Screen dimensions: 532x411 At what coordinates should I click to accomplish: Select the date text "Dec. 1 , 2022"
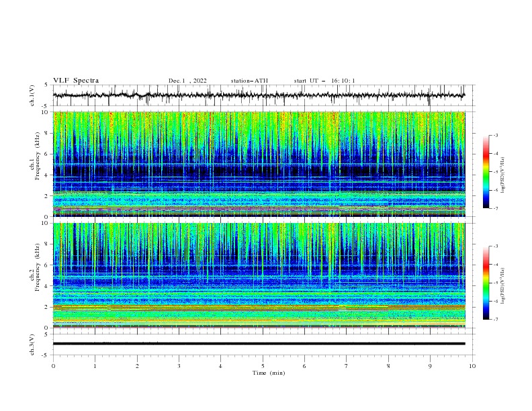(x=187, y=81)
